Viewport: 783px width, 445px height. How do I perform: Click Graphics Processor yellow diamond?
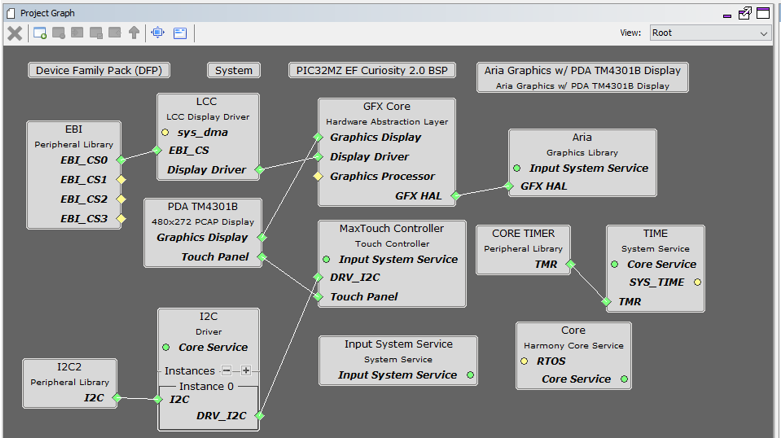(318, 176)
